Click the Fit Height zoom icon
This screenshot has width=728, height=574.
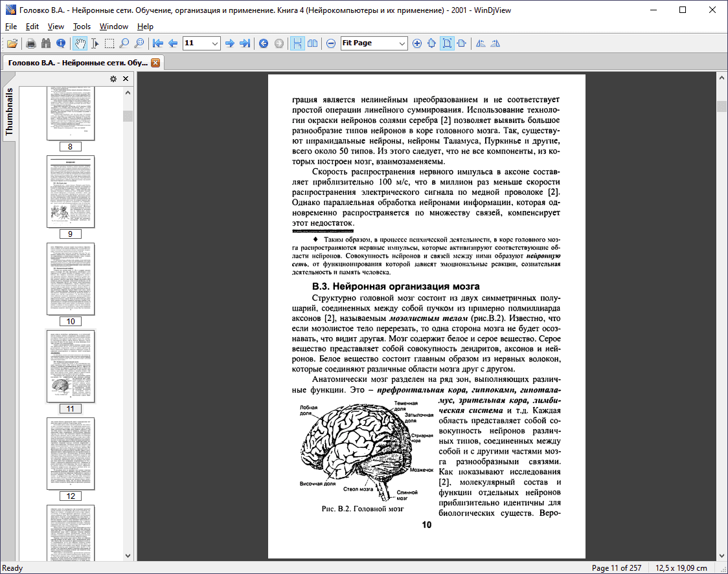coord(432,43)
